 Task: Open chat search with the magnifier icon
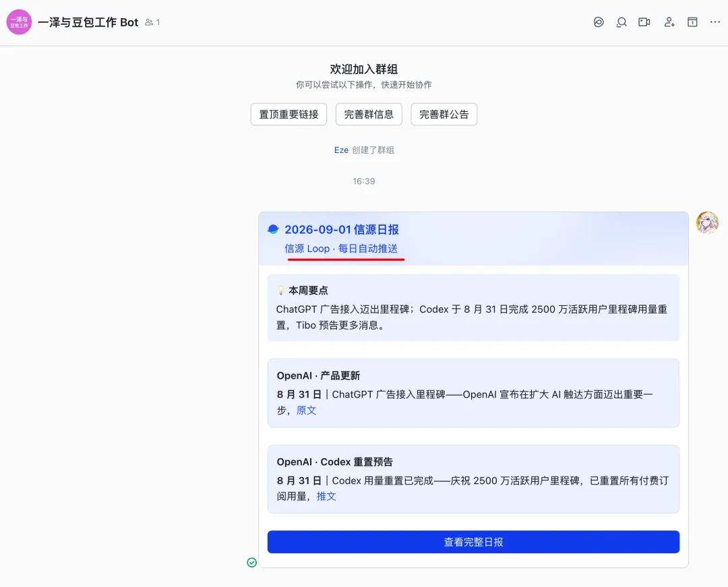coord(621,22)
